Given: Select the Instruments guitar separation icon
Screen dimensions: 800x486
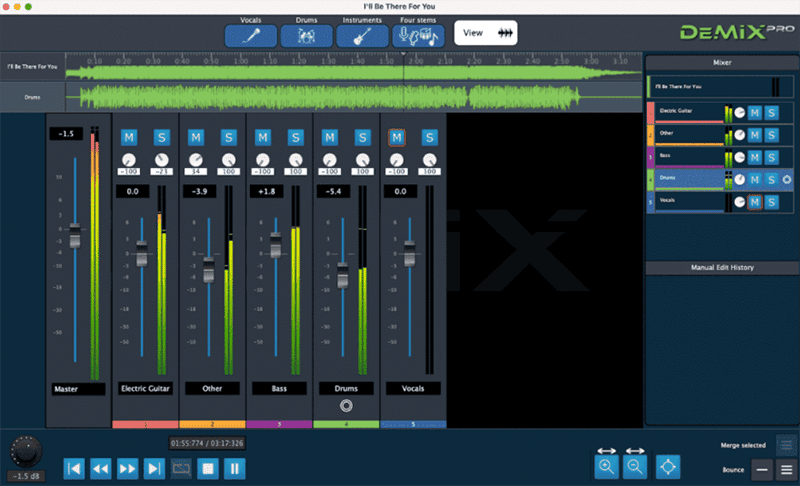Looking at the screenshot, I should coord(362,36).
